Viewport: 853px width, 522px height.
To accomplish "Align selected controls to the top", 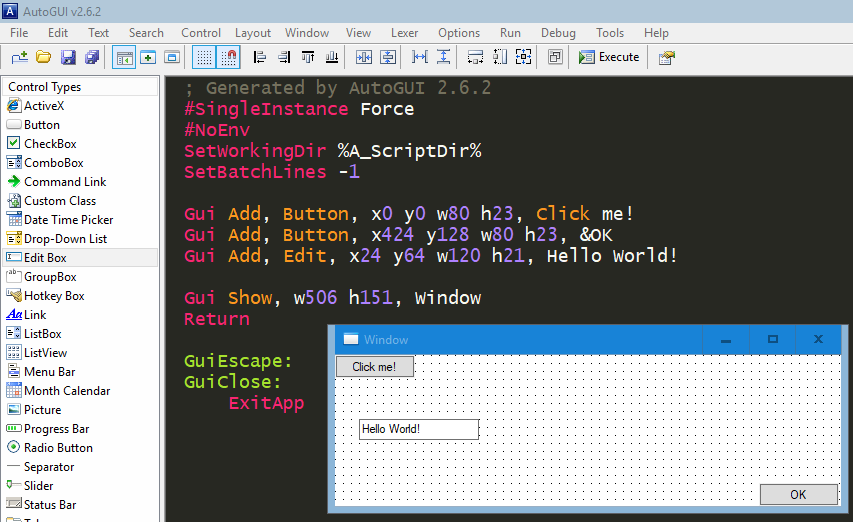I will 308,57.
